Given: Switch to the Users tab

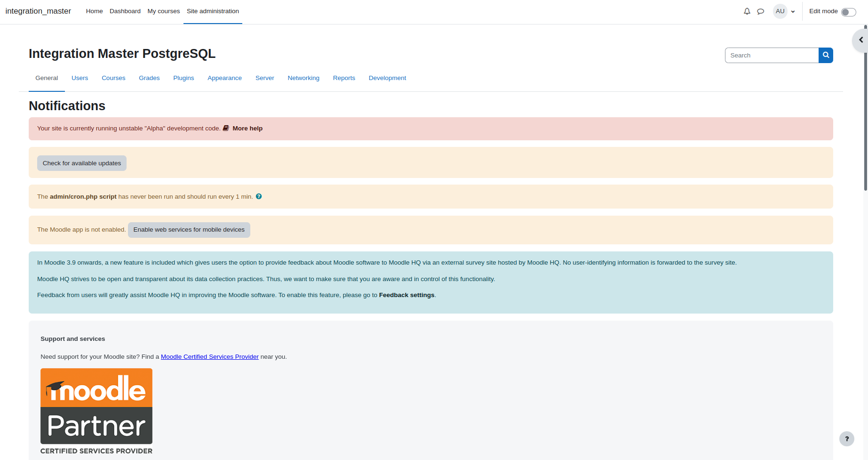Looking at the screenshot, I should 80,78.
